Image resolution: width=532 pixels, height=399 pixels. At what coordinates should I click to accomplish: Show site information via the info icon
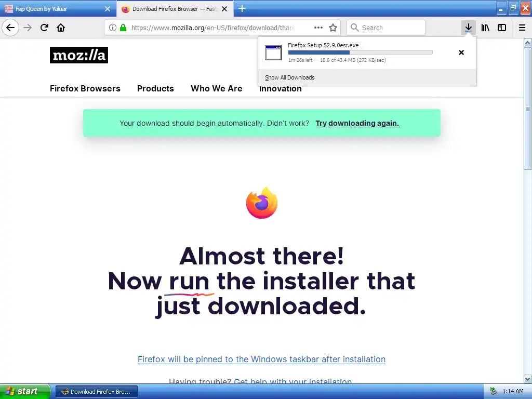[113, 28]
